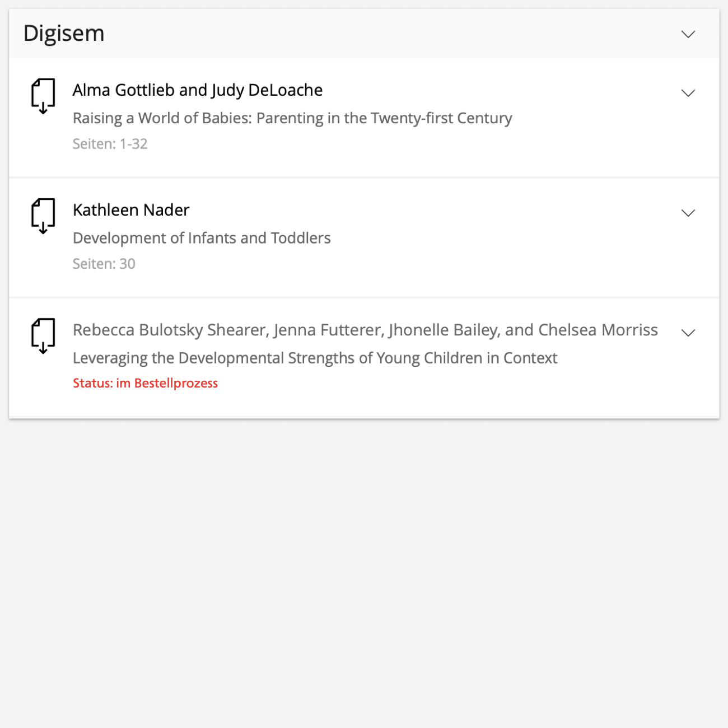Open Leveraging the Developmental Strengths title
Viewport: 728px width, 728px height.
click(315, 358)
